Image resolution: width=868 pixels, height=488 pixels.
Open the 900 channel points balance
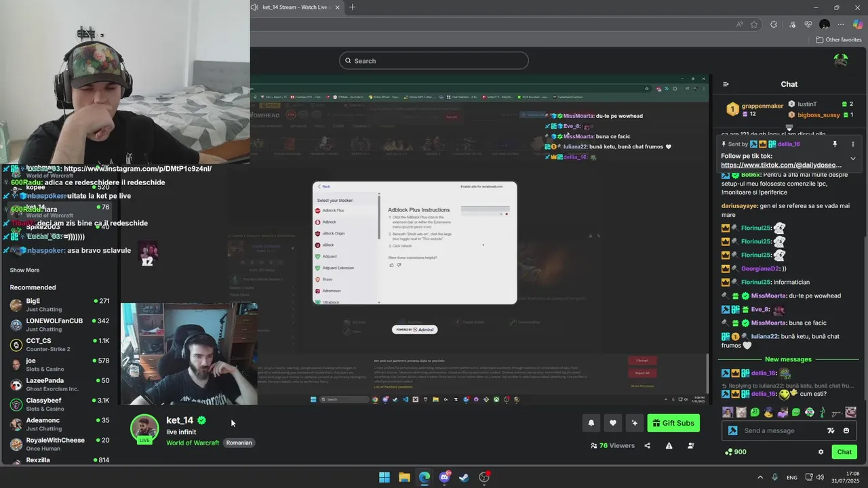(x=736, y=452)
